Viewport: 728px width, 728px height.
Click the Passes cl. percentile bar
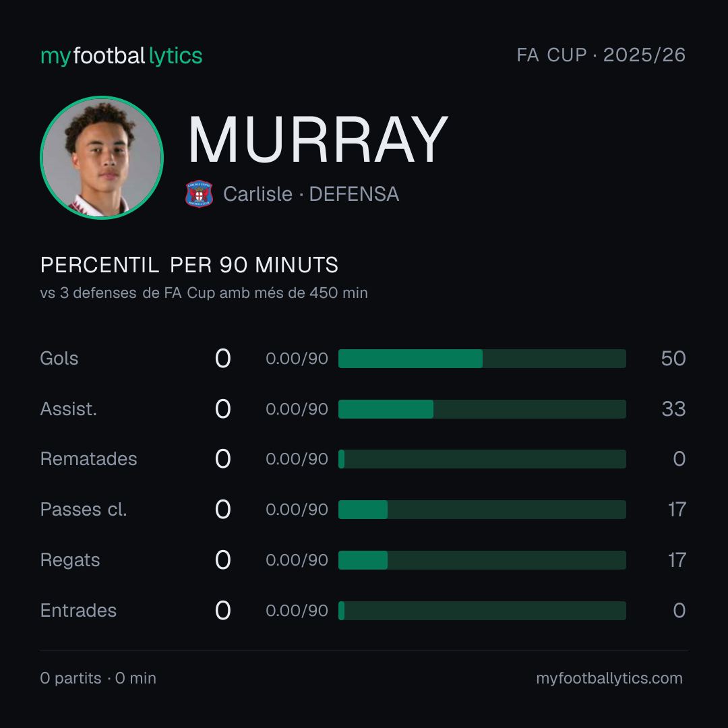482,510
